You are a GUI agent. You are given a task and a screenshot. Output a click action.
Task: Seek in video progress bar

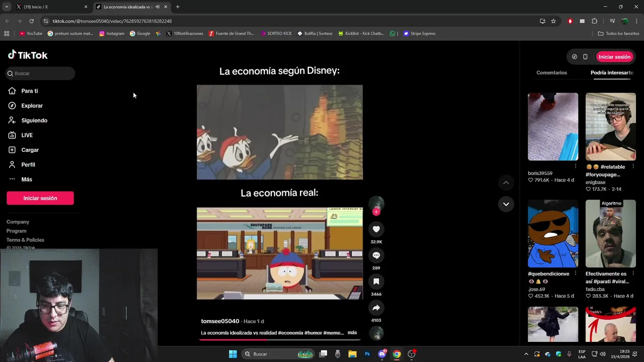[x=280, y=339]
